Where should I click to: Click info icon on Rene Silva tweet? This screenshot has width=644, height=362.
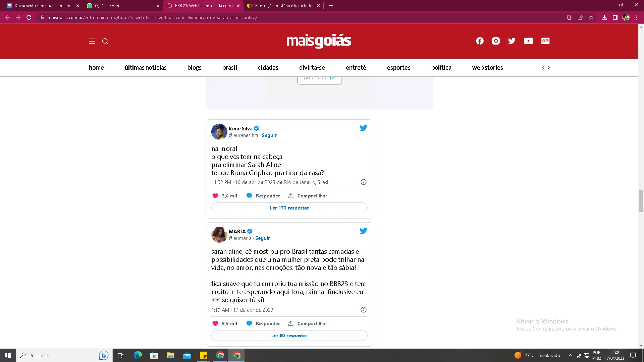coord(363,182)
